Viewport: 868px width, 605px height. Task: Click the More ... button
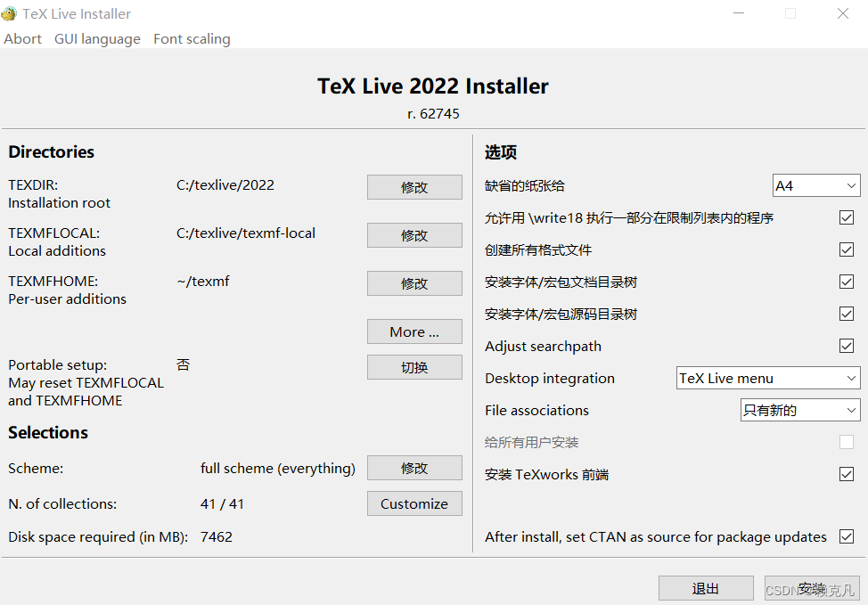(x=414, y=331)
